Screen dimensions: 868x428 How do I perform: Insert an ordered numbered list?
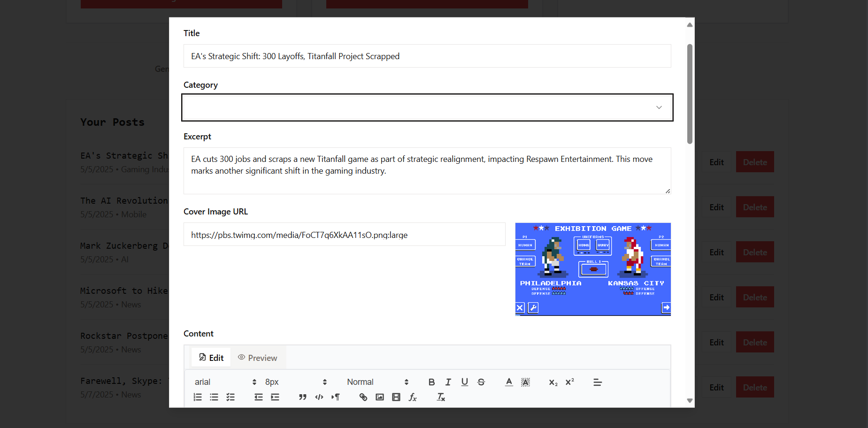(198, 397)
